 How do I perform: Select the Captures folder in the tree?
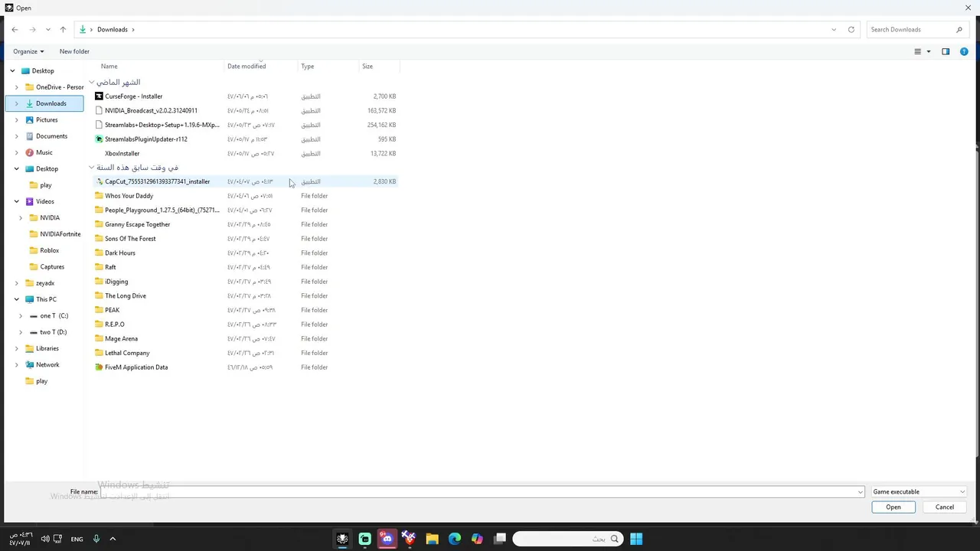(x=52, y=267)
